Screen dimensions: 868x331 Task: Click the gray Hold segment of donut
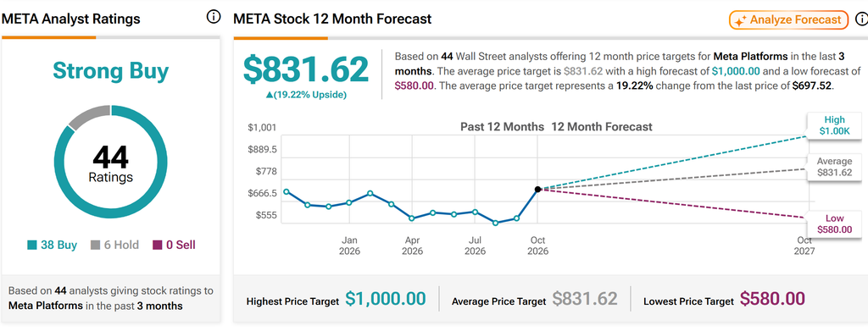tap(88, 117)
